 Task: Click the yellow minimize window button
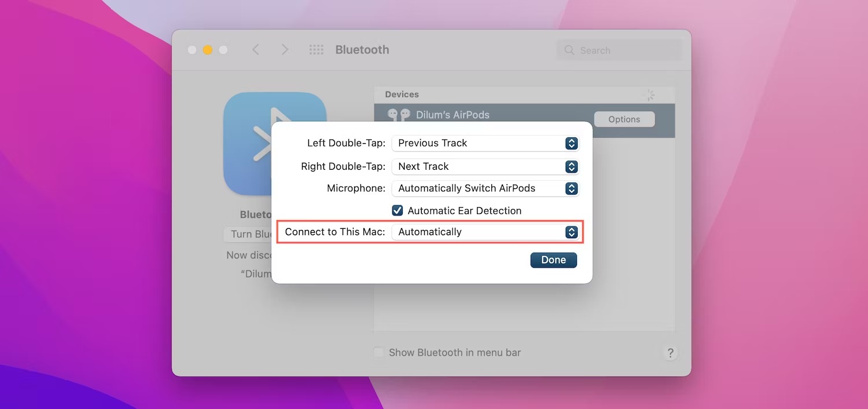point(208,50)
